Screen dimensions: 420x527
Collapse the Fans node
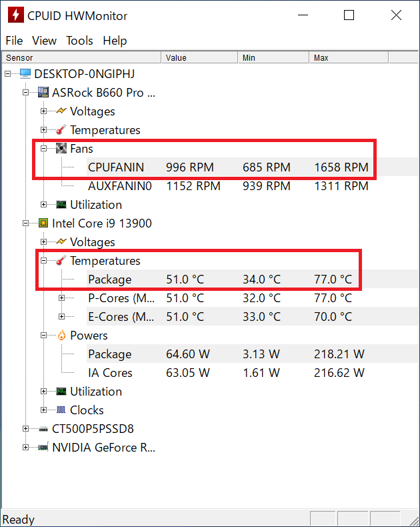(x=44, y=148)
